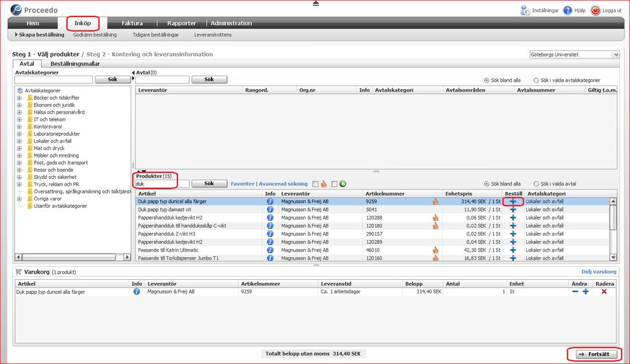Focus the Avtal search field
Viewport: 630px width, 364px height.
162,79
